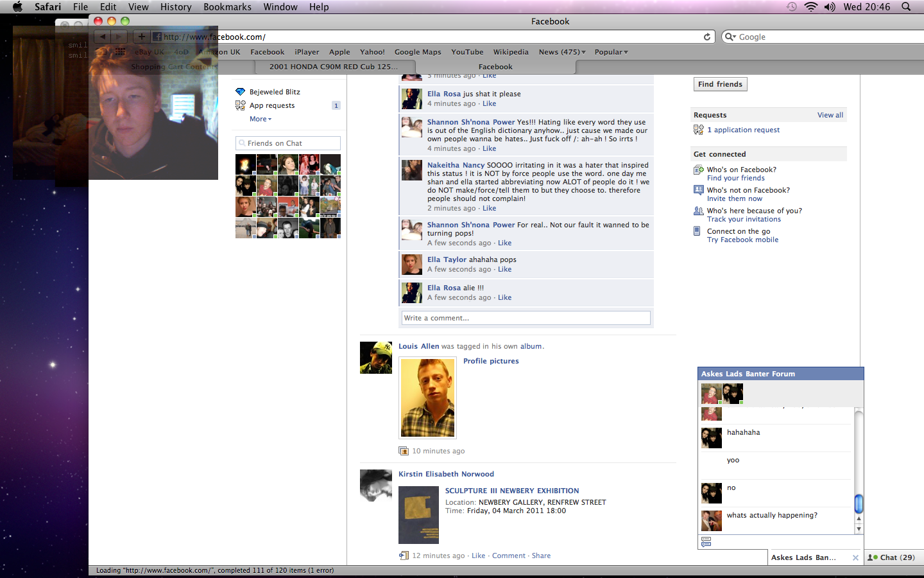
Task: Click the Write a comment field
Action: (526, 318)
